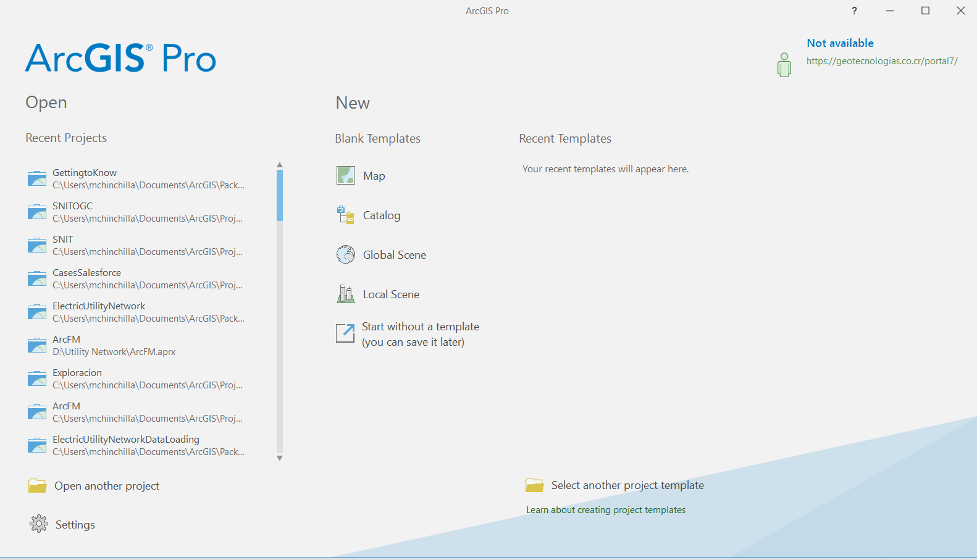
Task: Create a new Local Scene project
Action: [378, 294]
